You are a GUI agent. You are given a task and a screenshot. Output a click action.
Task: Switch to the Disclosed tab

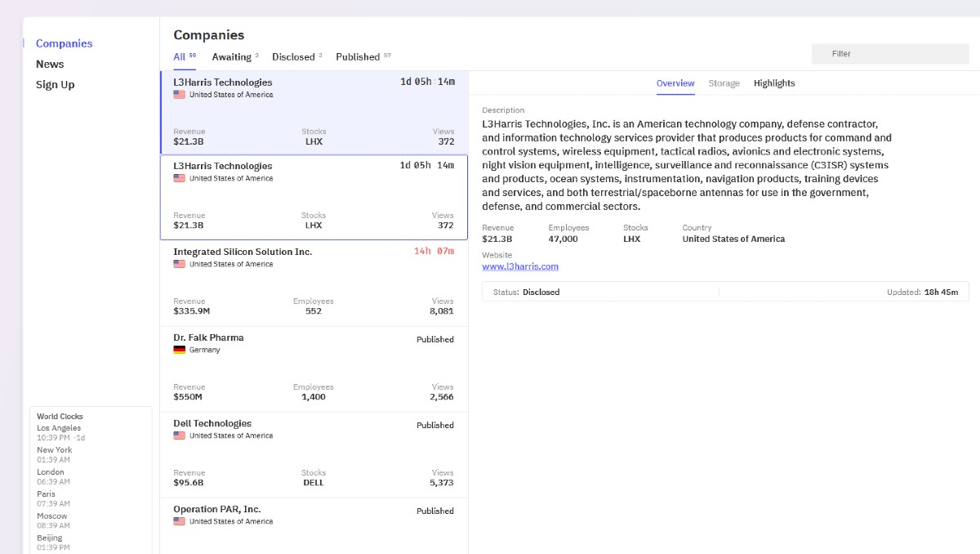(x=297, y=57)
